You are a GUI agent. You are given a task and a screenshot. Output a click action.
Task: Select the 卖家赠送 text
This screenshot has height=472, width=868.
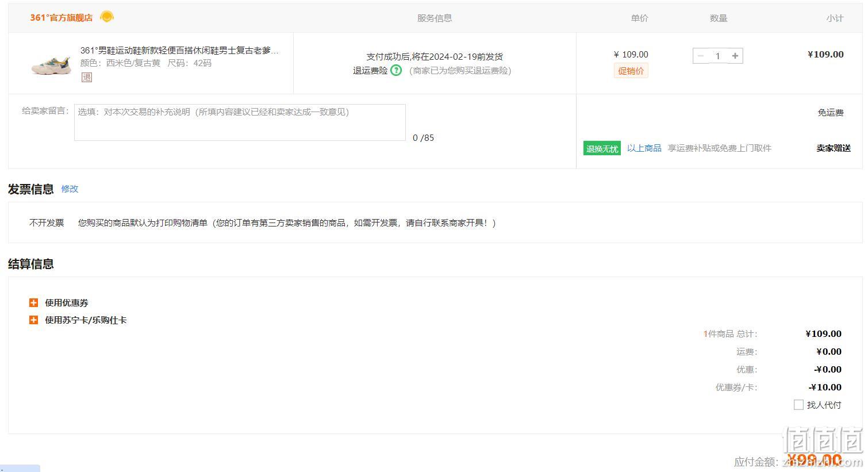(x=834, y=148)
